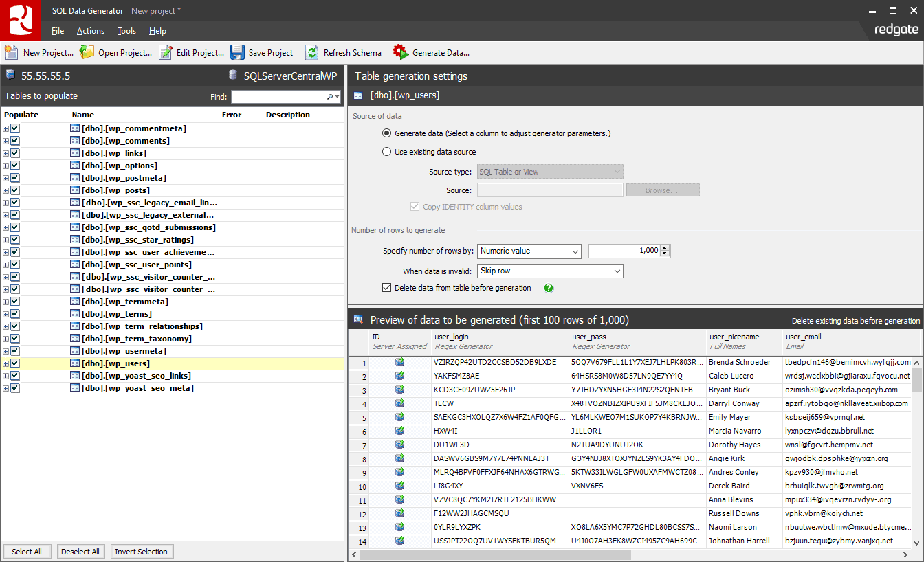This screenshot has height=562, width=924.
Task: Open the Actions menu
Action: [x=90, y=30]
